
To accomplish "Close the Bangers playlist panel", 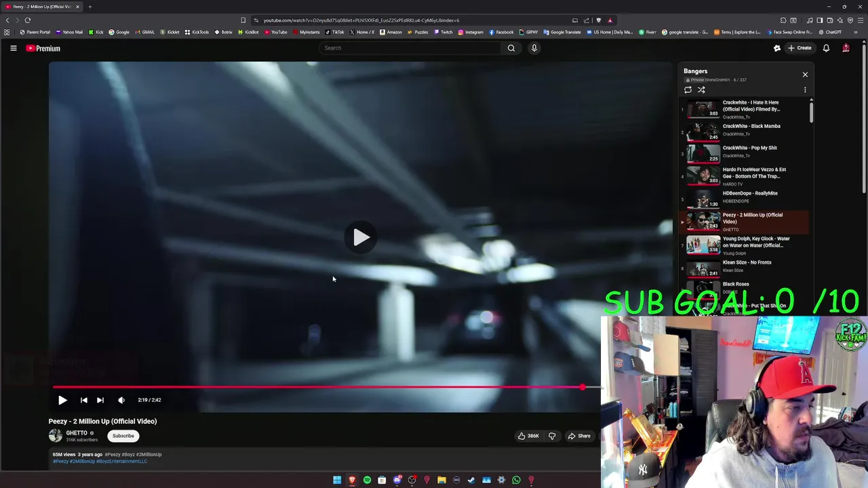I will pos(805,75).
